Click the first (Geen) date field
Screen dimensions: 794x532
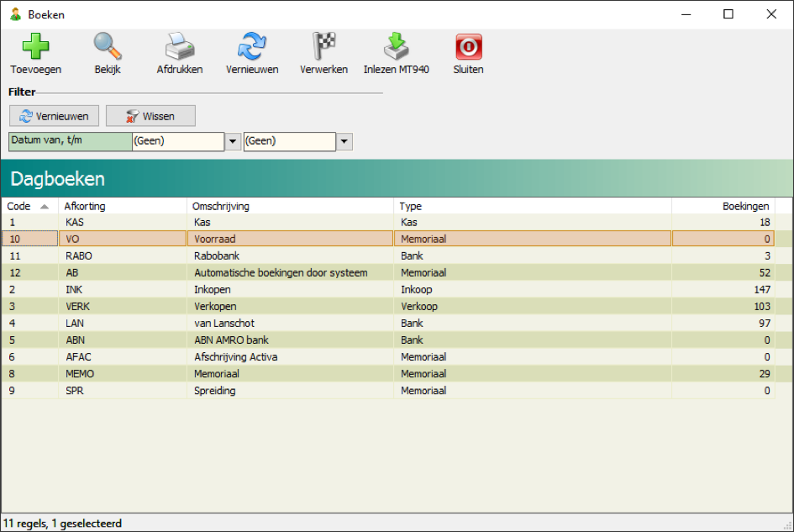pyautogui.click(x=178, y=141)
